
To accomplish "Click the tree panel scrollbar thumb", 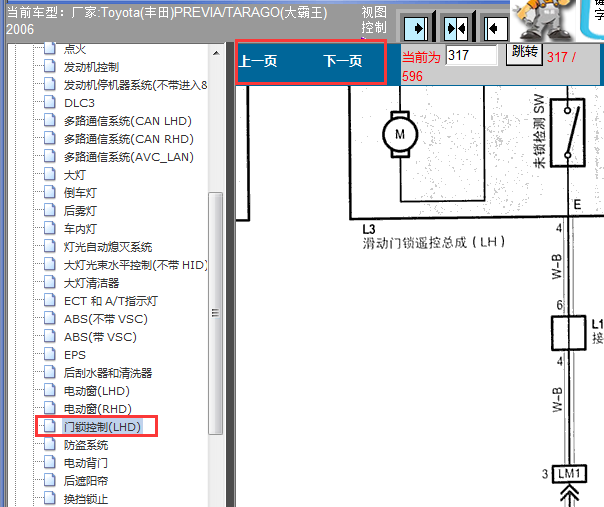I will (x=216, y=313).
